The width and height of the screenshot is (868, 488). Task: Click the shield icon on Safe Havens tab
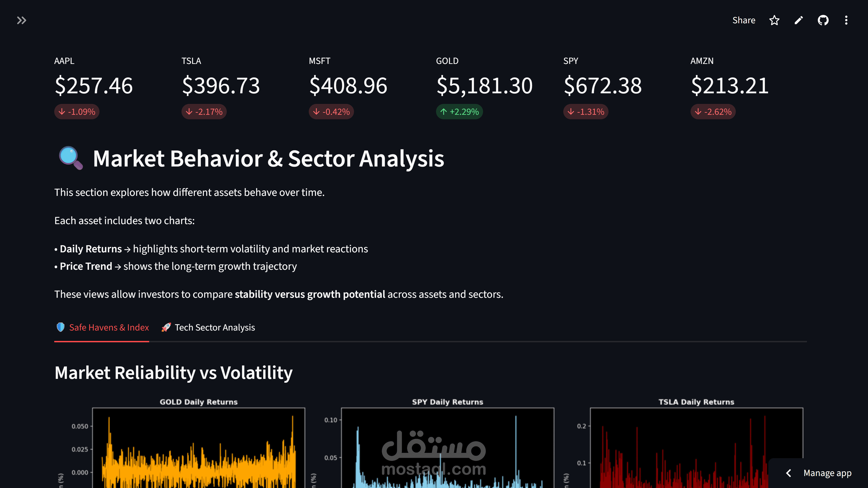[61, 327]
